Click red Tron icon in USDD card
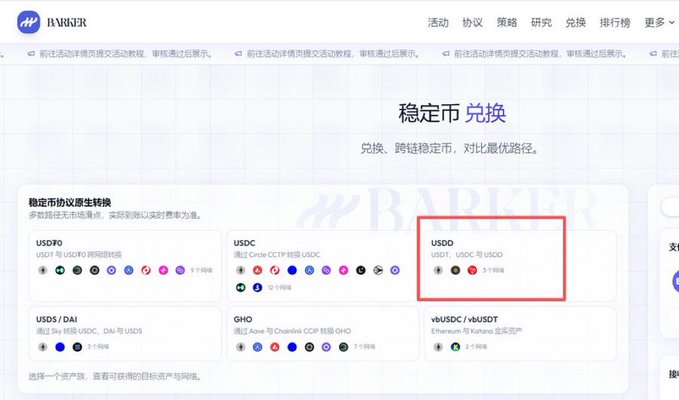Viewport: 679px width, 400px height. point(472,271)
